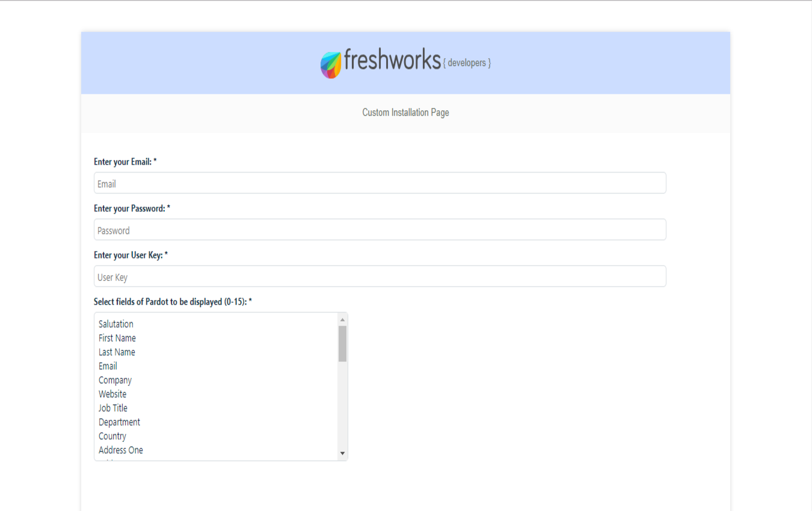The image size is (812, 511).
Task: Select Salutation in the Pardot fields list
Action: pyautogui.click(x=115, y=324)
